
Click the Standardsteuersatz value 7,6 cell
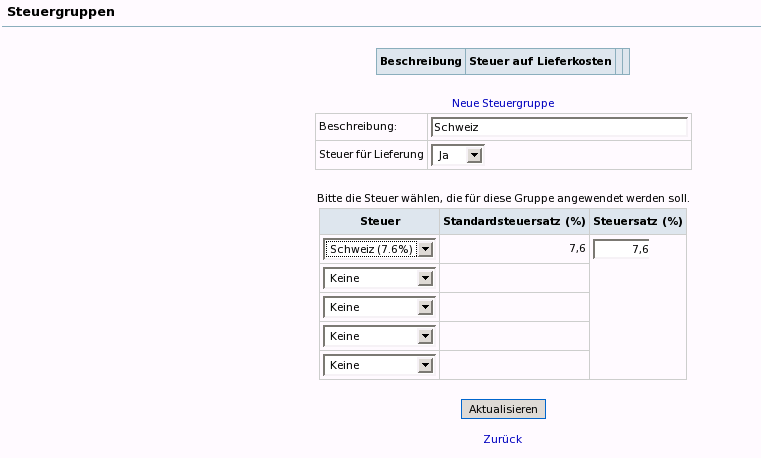coord(514,249)
